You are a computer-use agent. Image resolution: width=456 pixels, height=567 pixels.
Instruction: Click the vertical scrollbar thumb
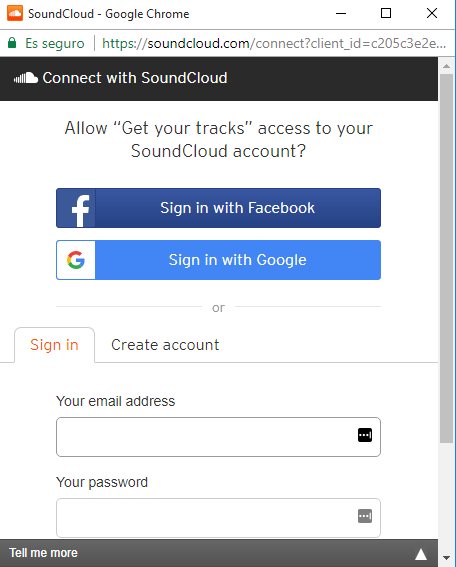(x=447, y=258)
